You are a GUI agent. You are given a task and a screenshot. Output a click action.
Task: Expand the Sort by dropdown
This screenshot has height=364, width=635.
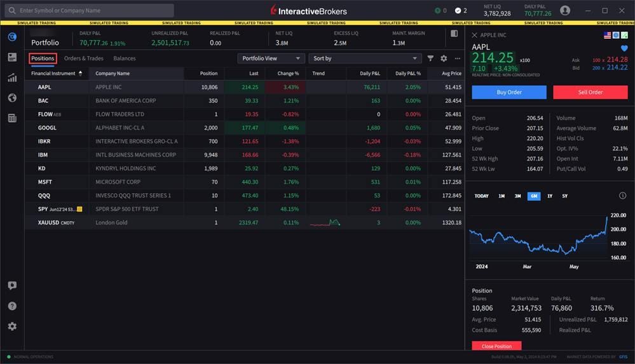(x=365, y=58)
